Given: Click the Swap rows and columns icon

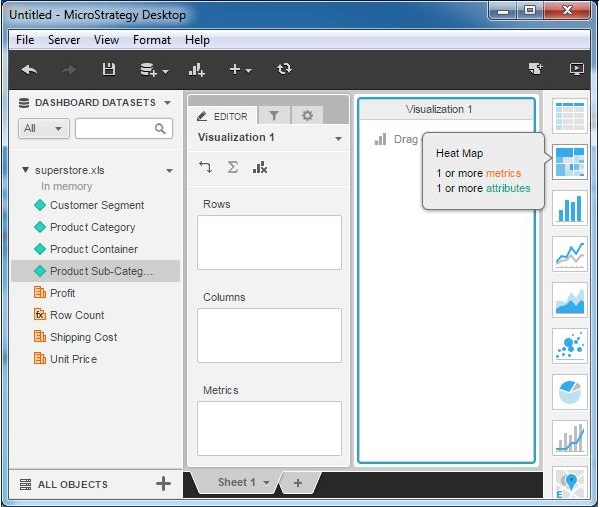Looking at the screenshot, I should [205, 168].
